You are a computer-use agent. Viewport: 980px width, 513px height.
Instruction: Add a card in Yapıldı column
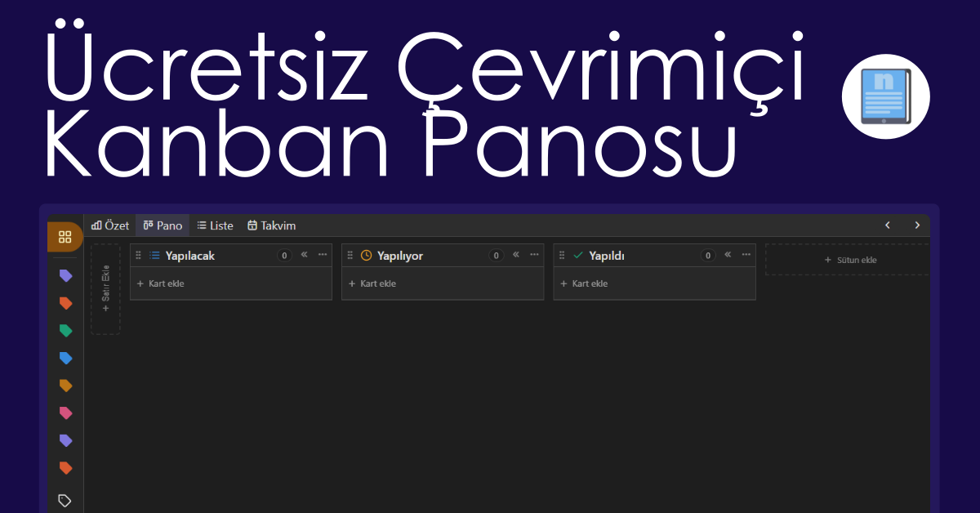(584, 283)
